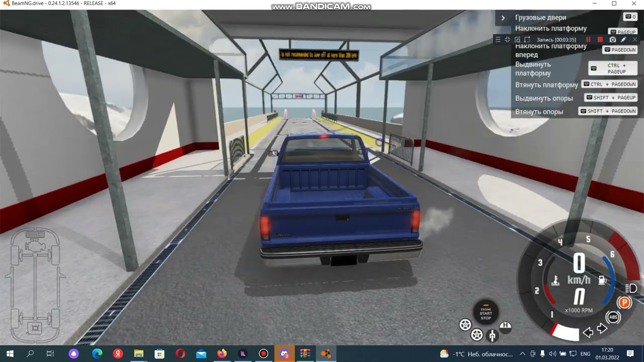Click the SHIFT + PAGEUP binding button

pos(611,98)
